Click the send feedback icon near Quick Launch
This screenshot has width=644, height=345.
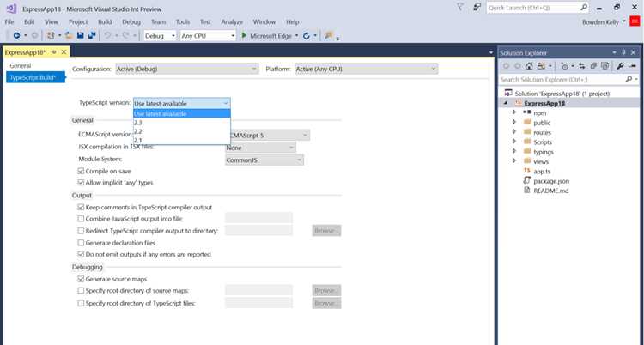477,7
